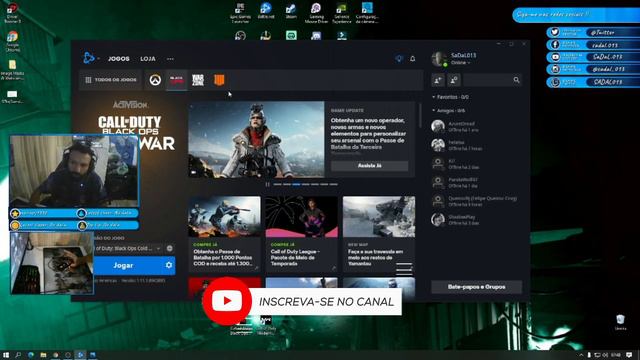The image size is (640, 360).
Task: Click the news feed vertical scrollbar
Action: coord(420,115)
